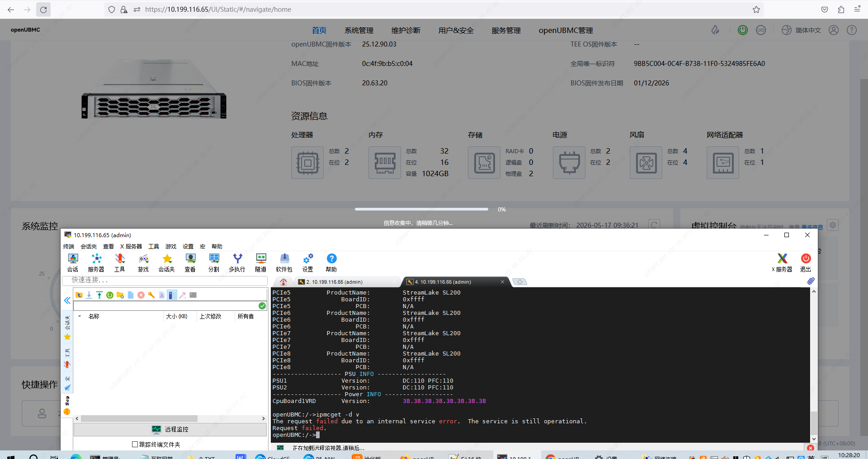Screen dimensions: 868x459
Task: Collapse the sidebar with the double-chevron arrow
Action: click(67, 300)
